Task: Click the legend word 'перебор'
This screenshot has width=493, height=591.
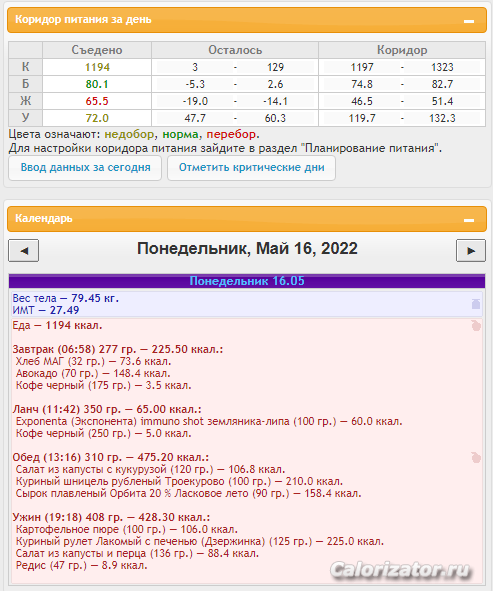Action: [x=231, y=135]
